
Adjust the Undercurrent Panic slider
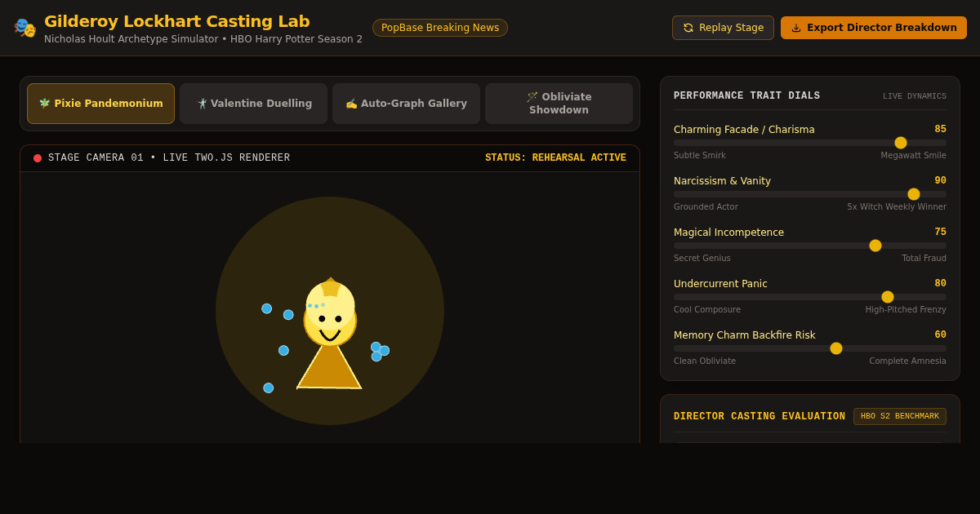coord(810,297)
